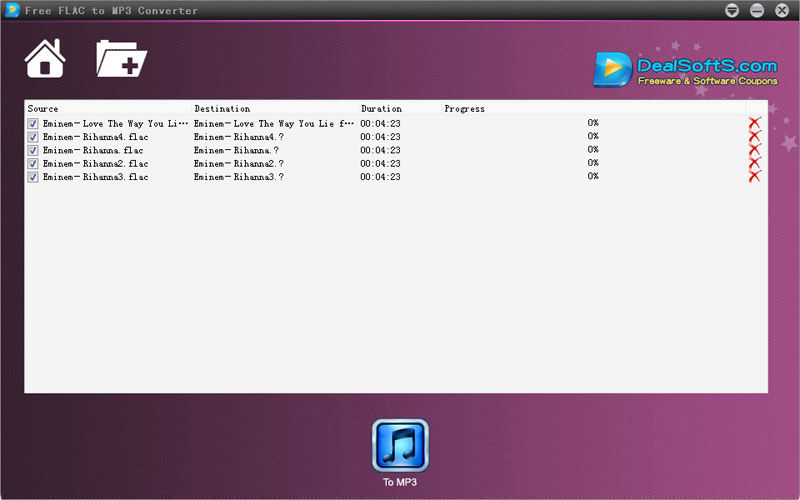Screen dimensions: 800x500
Task: Click the Duration column header
Action: pyautogui.click(x=399, y=109)
